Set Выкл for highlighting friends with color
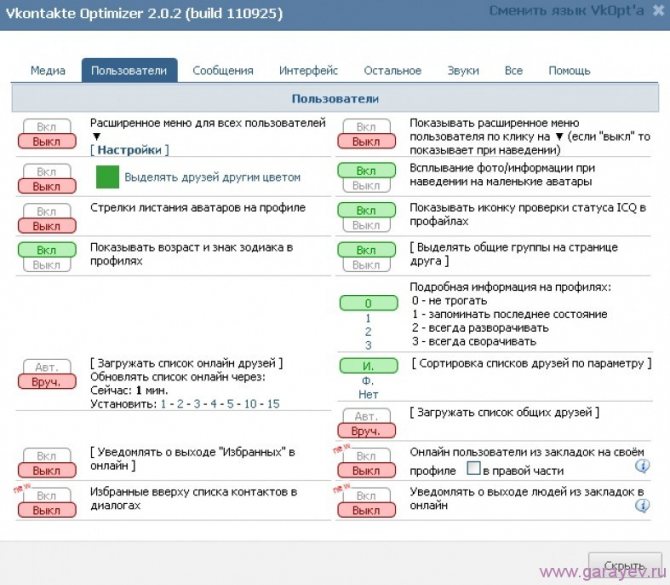This screenshot has width=670, height=585. pyautogui.click(x=47, y=186)
